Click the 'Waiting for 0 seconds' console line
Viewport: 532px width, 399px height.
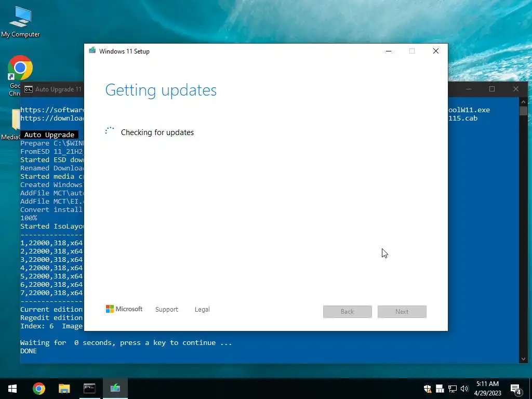[126, 343]
